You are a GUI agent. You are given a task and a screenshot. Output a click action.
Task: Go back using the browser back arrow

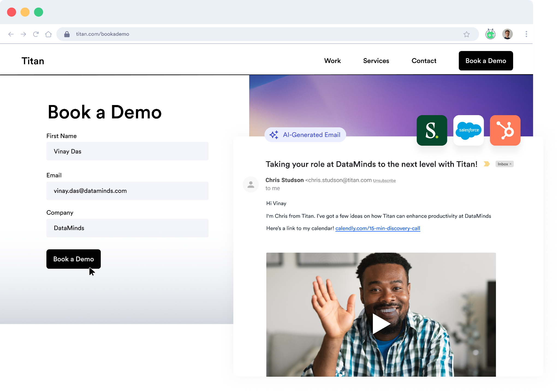point(11,34)
